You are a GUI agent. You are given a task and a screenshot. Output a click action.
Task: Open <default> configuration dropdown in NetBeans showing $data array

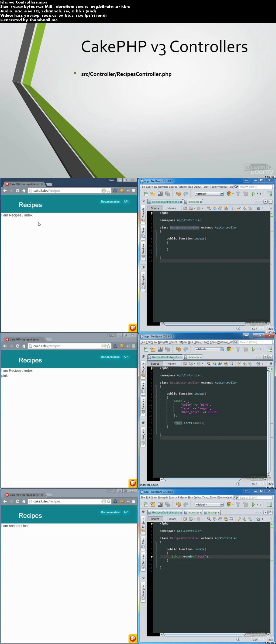(x=209, y=349)
